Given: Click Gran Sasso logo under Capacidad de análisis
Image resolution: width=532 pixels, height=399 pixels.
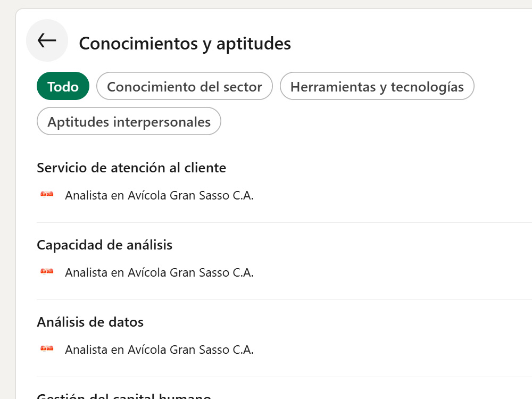Looking at the screenshot, I should pyautogui.click(x=47, y=271).
